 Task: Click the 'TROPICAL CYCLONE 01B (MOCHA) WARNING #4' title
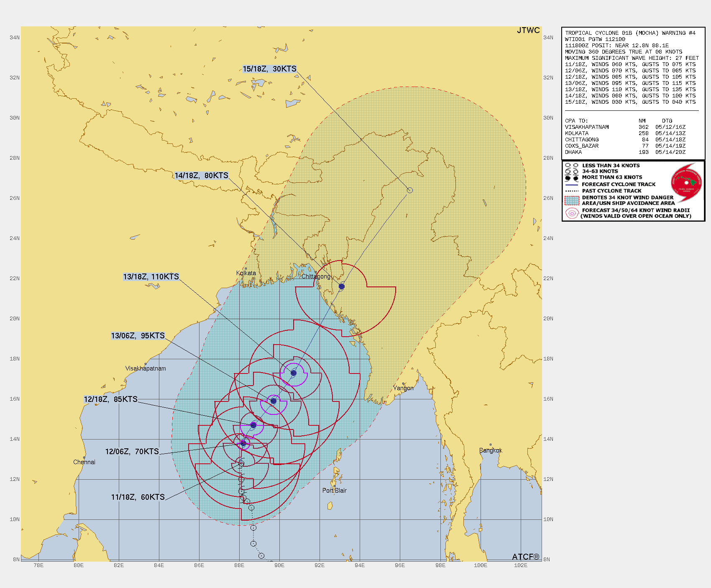630,33
